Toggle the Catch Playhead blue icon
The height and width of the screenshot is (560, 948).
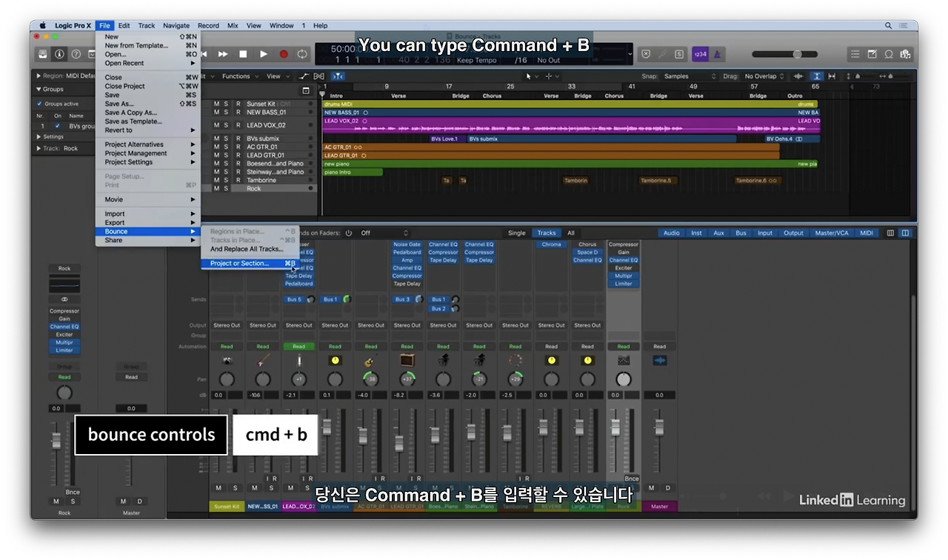(x=337, y=76)
